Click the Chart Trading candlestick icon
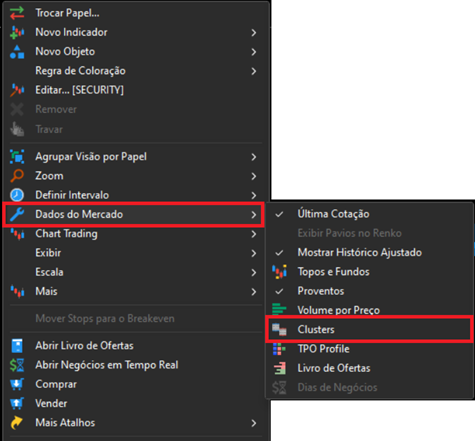The width and height of the screenshot is (475, 441). tap(17, 234)
